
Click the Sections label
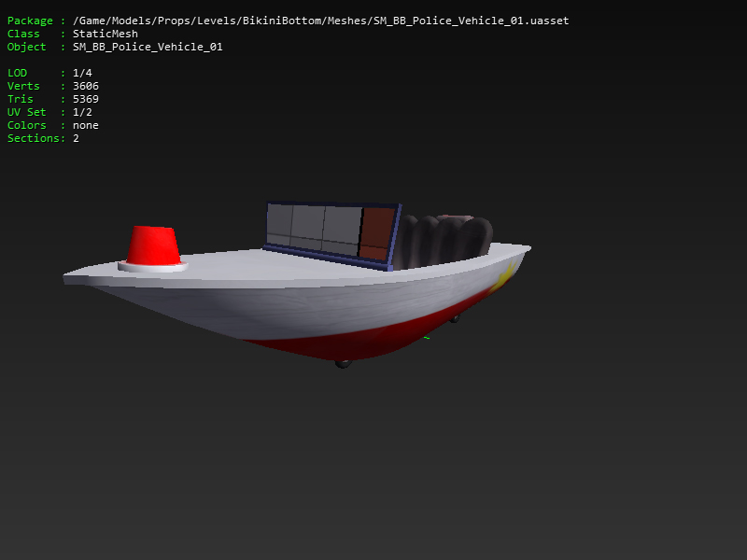(x=34, y=138)
